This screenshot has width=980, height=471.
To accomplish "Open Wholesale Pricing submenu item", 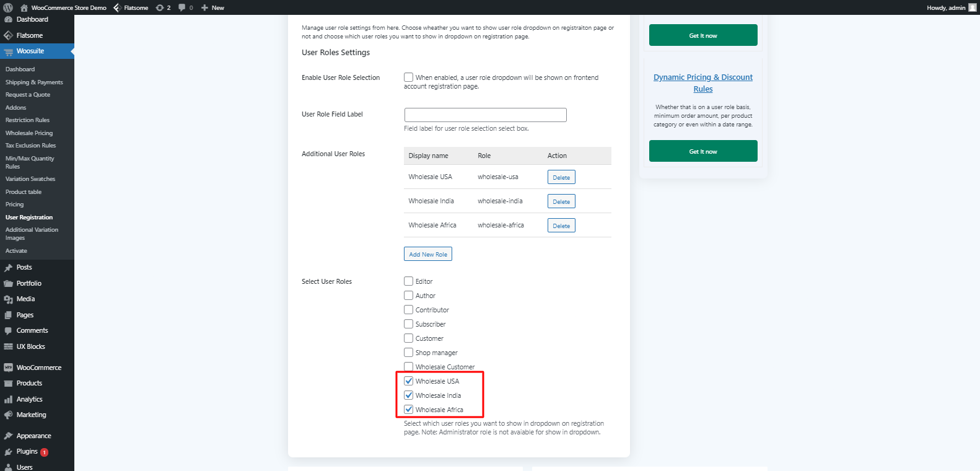I will [29, 133].
